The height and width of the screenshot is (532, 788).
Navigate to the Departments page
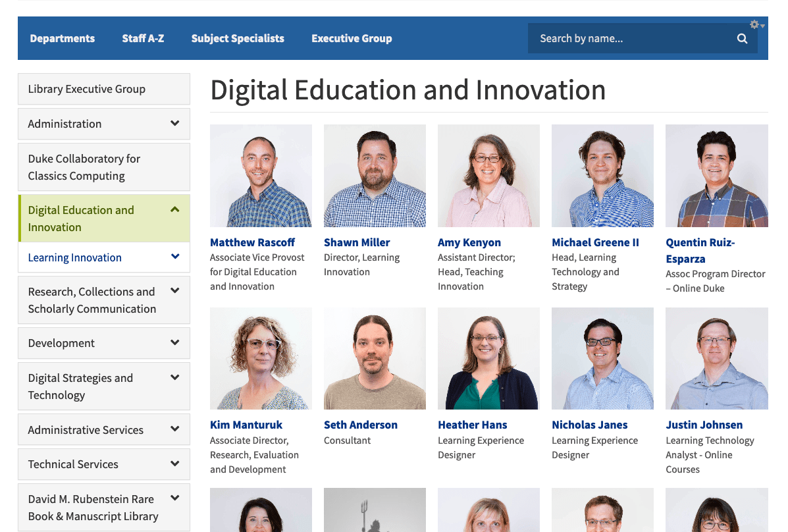(63, 38)
